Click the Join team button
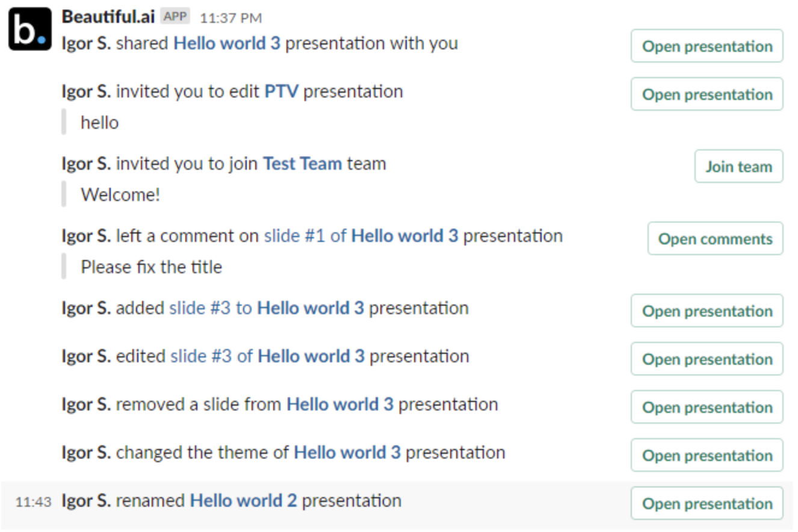The height and width of the screenshot is (532, 798). point(739,167)
